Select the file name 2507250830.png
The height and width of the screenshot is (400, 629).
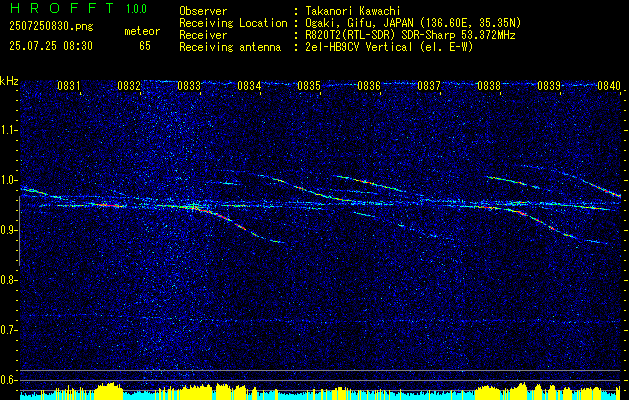[x=51, y=27]
